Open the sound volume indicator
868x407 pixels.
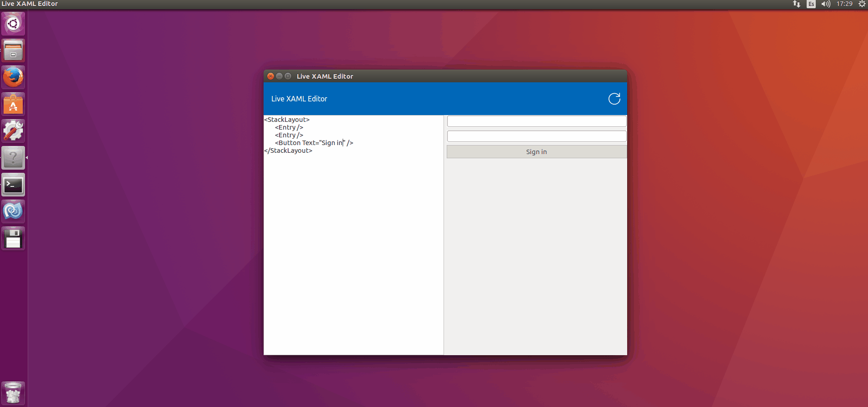(826, 4)
